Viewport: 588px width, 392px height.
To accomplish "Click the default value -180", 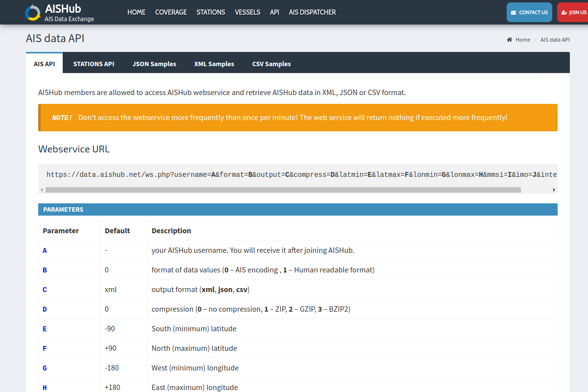I will [x=112, y=368].
